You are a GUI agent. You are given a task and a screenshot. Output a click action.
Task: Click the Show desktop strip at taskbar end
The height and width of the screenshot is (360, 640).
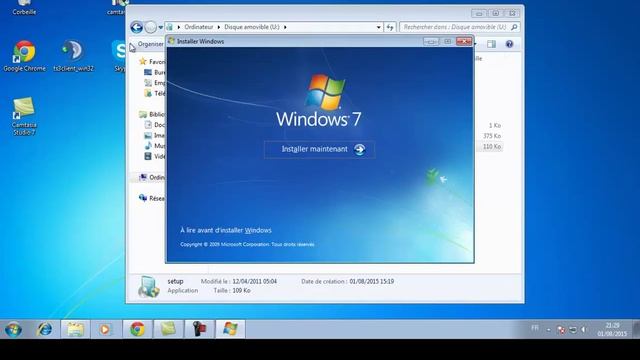coord(636,329)
